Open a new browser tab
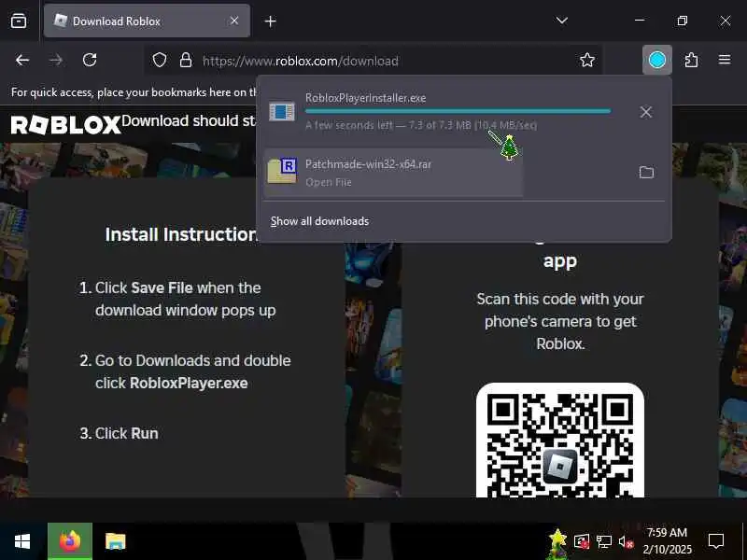The width and height of the screenshot is (747, 560). pos(270,21)
